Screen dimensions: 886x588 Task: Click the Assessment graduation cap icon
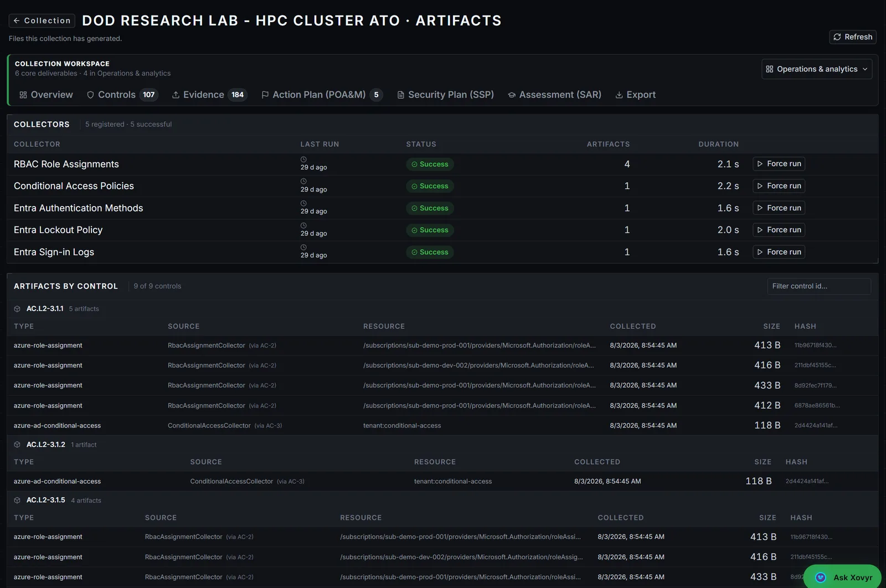click(512, 95)
